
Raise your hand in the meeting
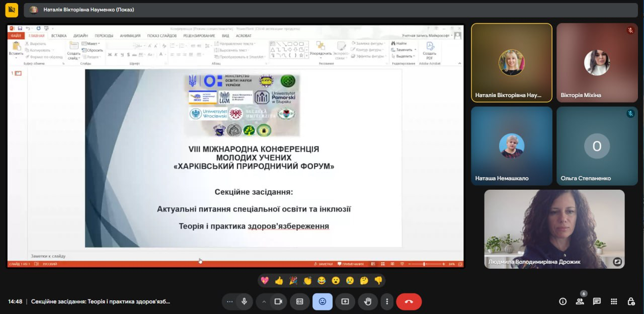point(368,301)
